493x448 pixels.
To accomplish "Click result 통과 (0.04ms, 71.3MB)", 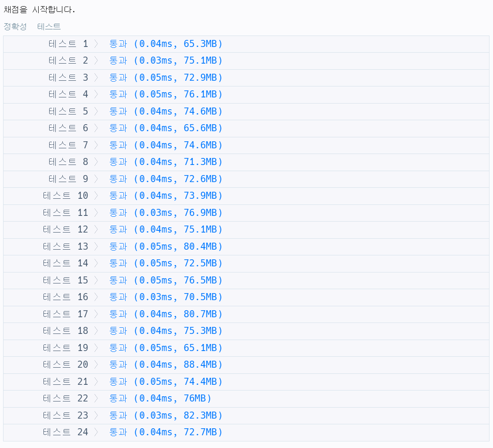I will click(x=166, y=162).
